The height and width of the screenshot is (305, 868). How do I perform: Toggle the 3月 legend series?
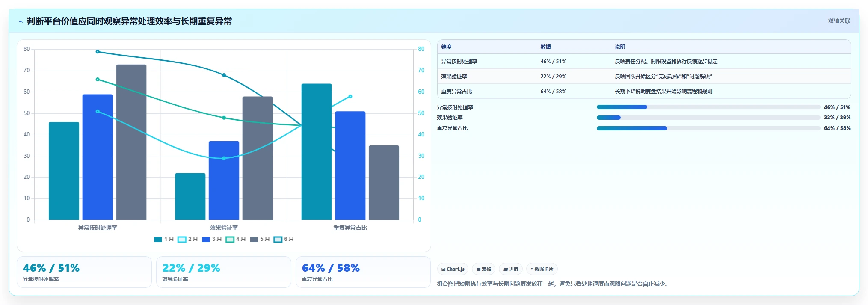click(212, 239)
